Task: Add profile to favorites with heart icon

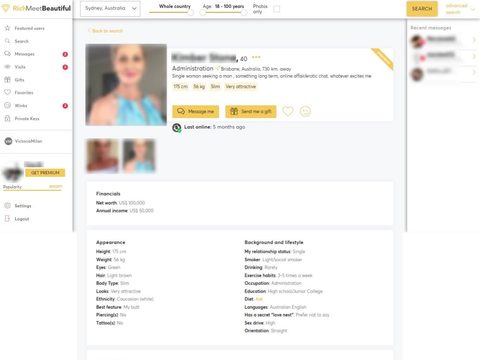Action: (288, 111)
